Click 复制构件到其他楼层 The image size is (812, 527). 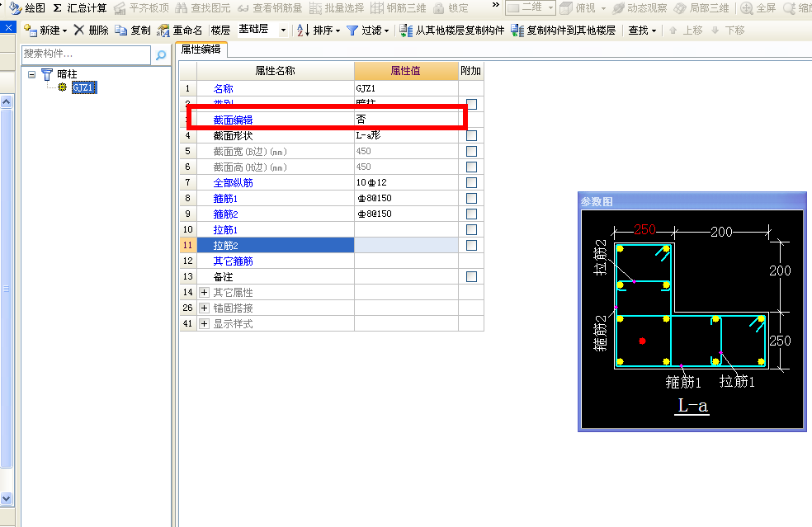(x=564, y=30)
